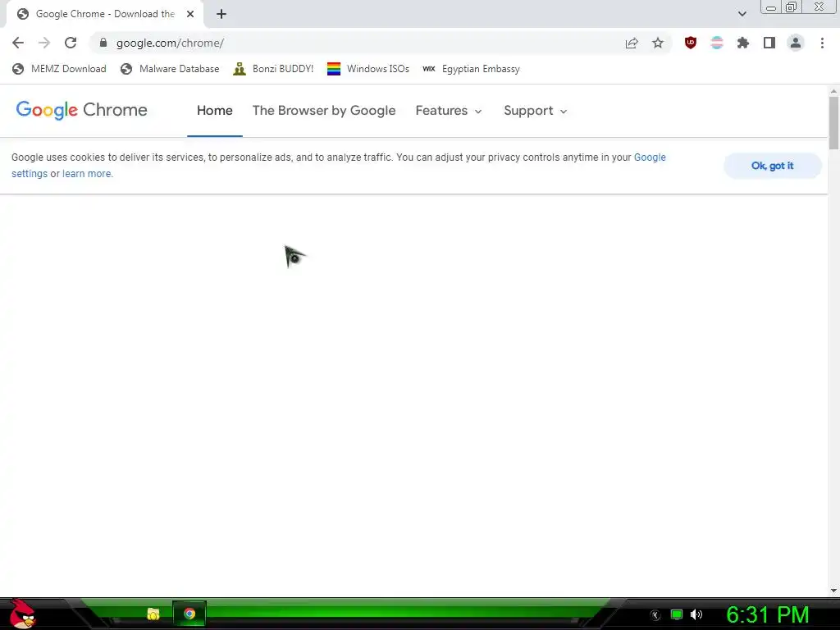Screen dimensions: 840x630
Task: Open the MEMZ Download bookmark
Action: coord(59,69)
